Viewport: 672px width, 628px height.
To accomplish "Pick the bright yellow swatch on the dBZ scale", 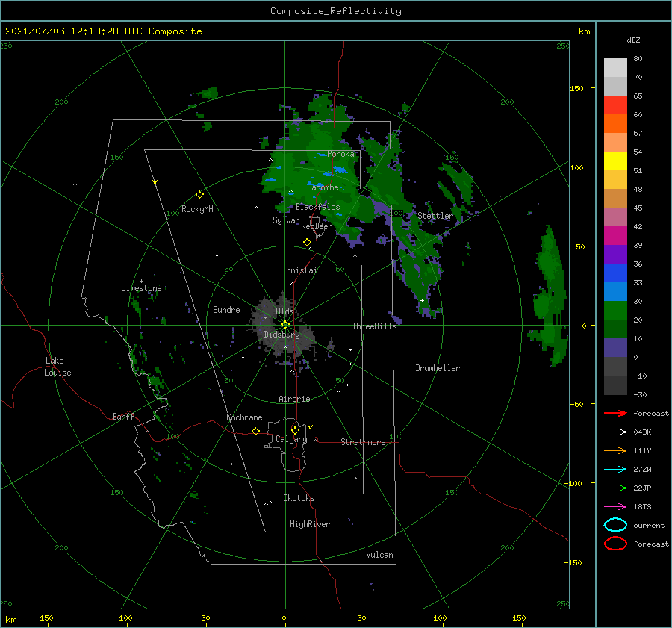I will click(615, 161).
